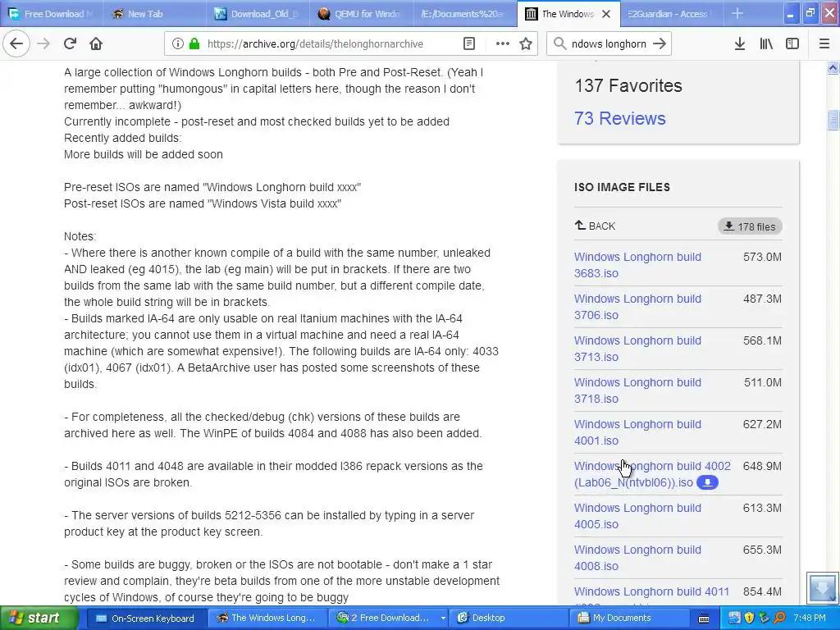Open Windows Longhorn build 4008.iso link
Screen dimensions: 840x630
pyautogui.click(x=637, y=558)
